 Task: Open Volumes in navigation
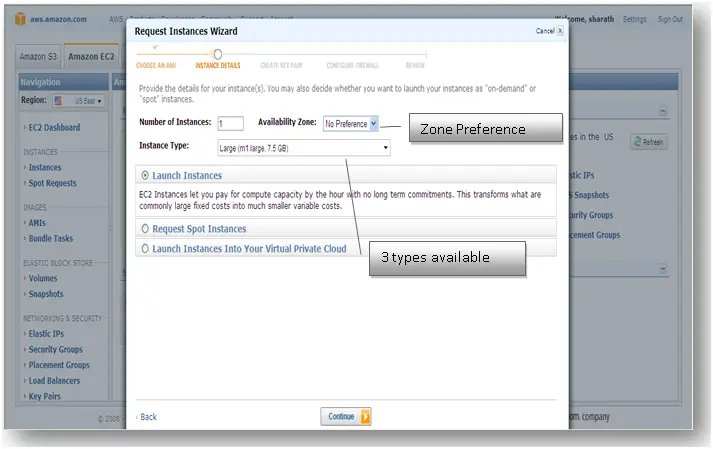click(x=43, y=278)
